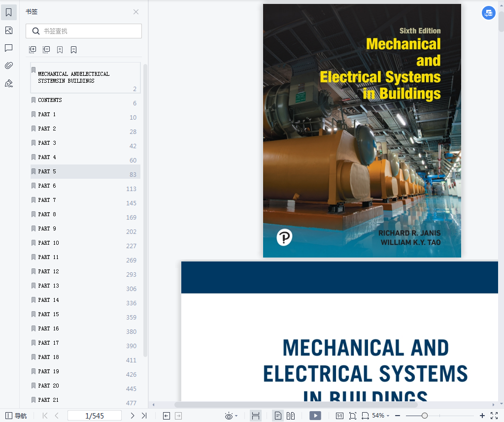Jump to the last page

point(144,416)
